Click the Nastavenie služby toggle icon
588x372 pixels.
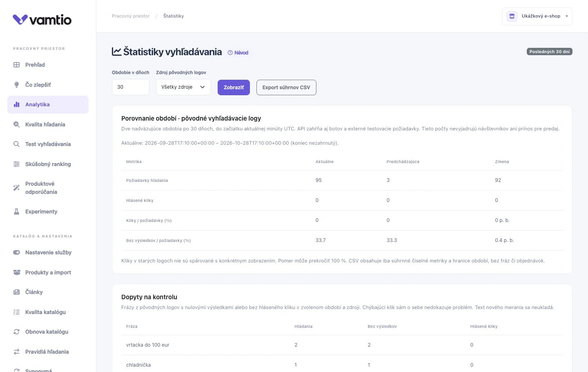(x=16, y=252)
